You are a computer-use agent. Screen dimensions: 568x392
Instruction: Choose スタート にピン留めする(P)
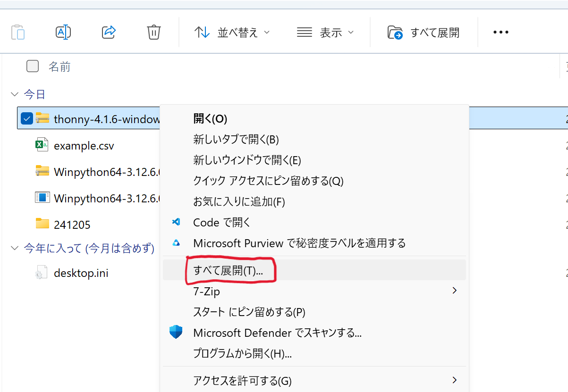click(x=314, y=312)
